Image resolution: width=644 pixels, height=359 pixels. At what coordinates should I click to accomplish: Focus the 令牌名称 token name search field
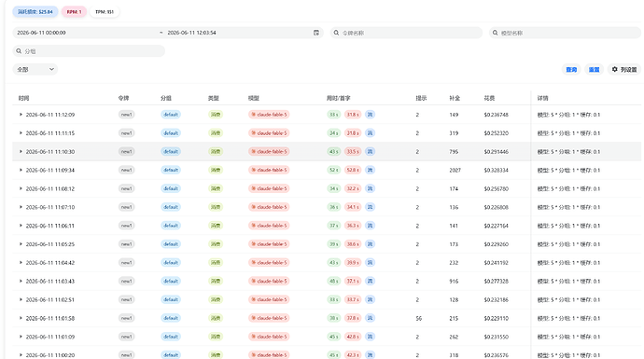point(407,33)
